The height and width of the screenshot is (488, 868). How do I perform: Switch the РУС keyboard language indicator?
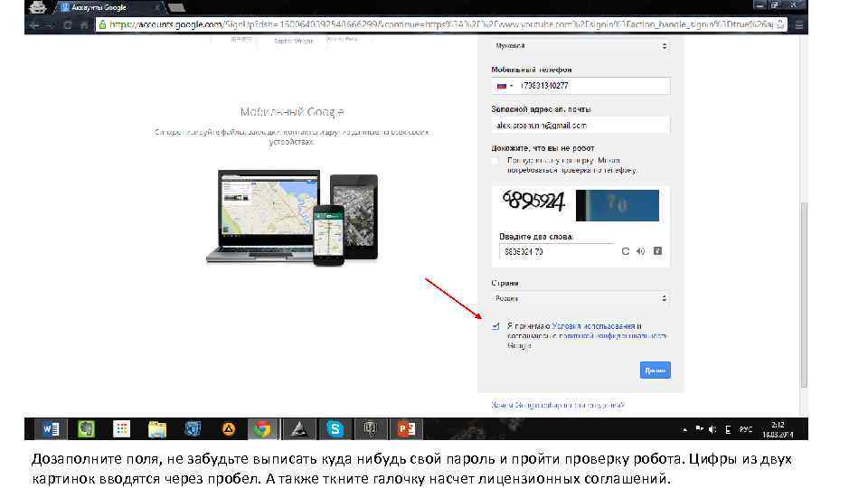point(746,429)
